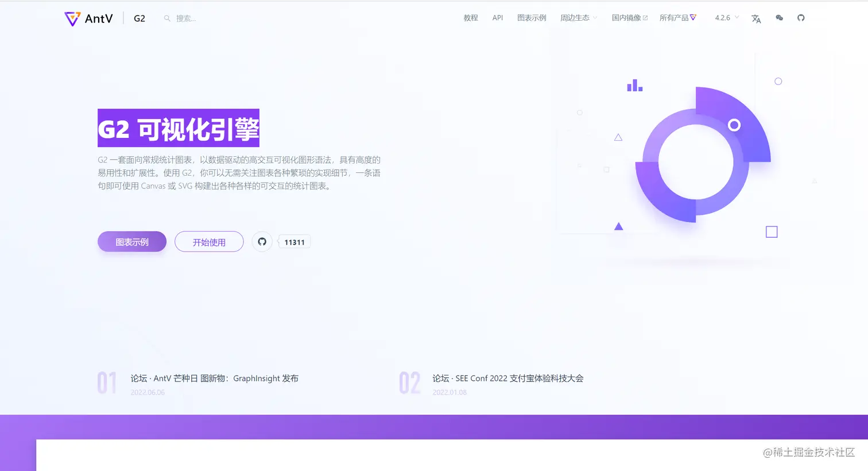Screen dimensions: 868x471
Task: Click the search magnifier icon
Action: (167, 18)
